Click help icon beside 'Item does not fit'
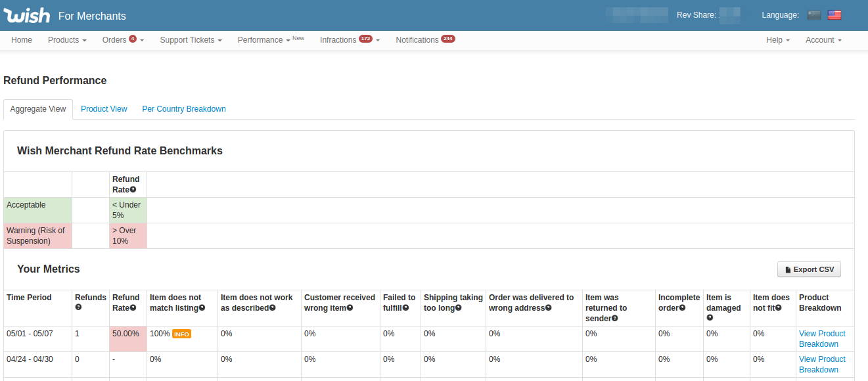Viewport: 868px width, 381px height. [x=779, y=308]
